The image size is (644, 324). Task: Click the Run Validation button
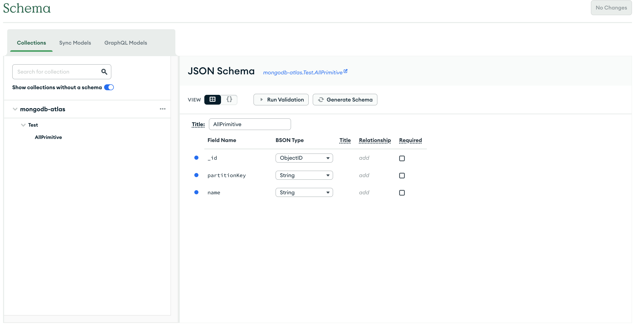281,100
